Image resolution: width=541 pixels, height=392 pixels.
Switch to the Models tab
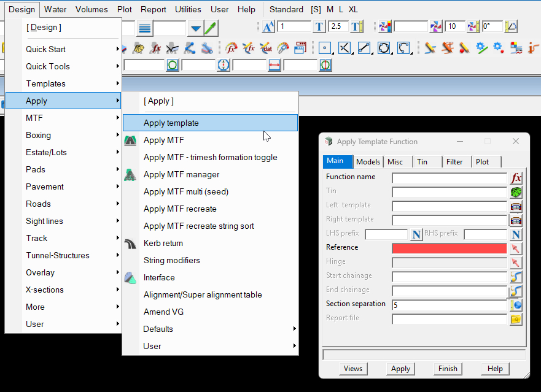(368, 162)
